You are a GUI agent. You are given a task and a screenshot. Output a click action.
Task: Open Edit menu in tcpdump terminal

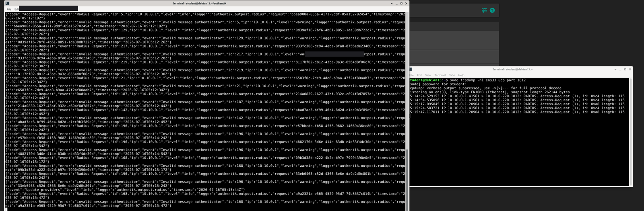[419, 75]
